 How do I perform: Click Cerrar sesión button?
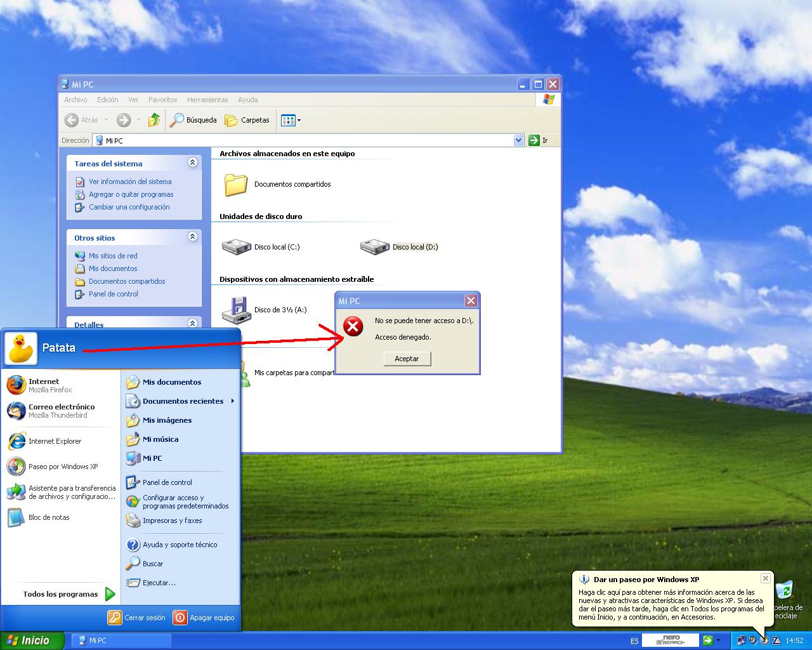point(136,617)
